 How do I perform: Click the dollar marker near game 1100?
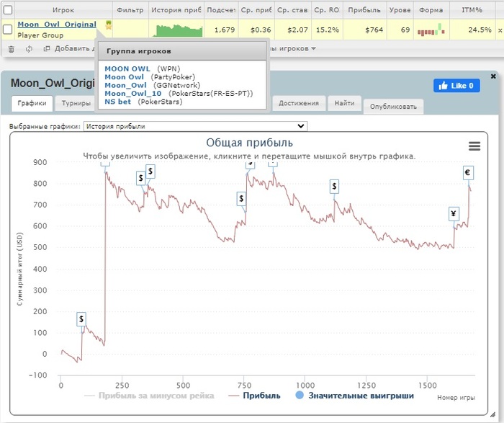click(x=334, y=186)
